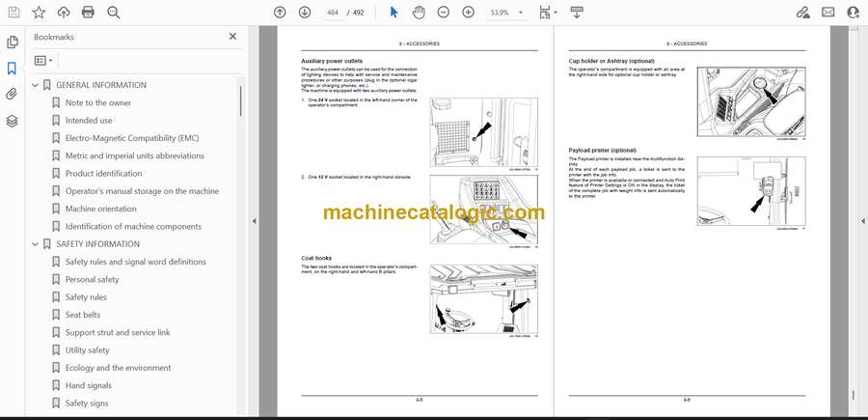Open Support strut and service link bookmark
The height and width of the screenshot is (420, 868).
point(118,332)
